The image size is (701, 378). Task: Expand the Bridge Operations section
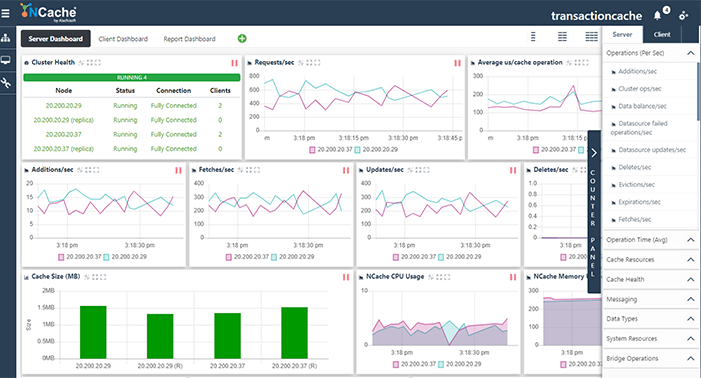click(x=690, y=358)
